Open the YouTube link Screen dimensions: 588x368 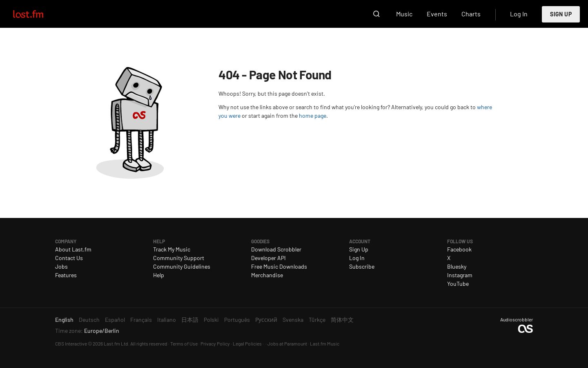(458, 284)
